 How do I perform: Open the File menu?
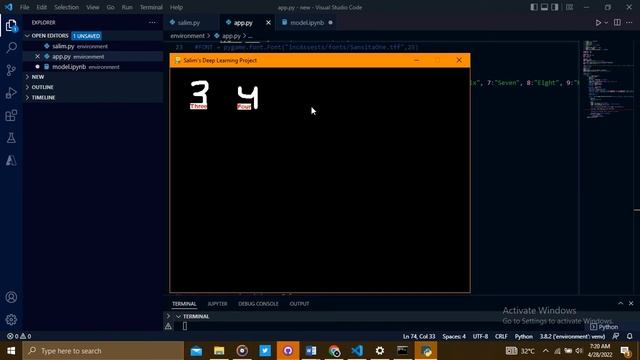coord(24,7)
